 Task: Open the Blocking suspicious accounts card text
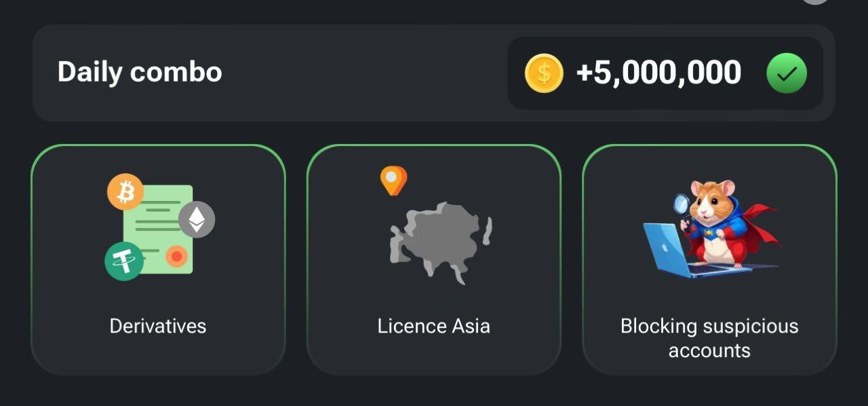(x=709, y=338)
